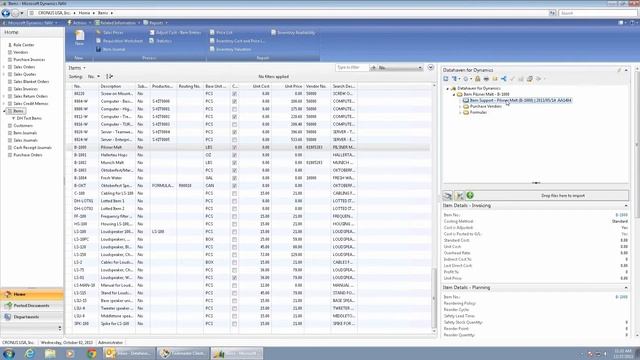Open the Reports ribbon tab
This screenshot has height=360, width=640.
pos(156,23)
